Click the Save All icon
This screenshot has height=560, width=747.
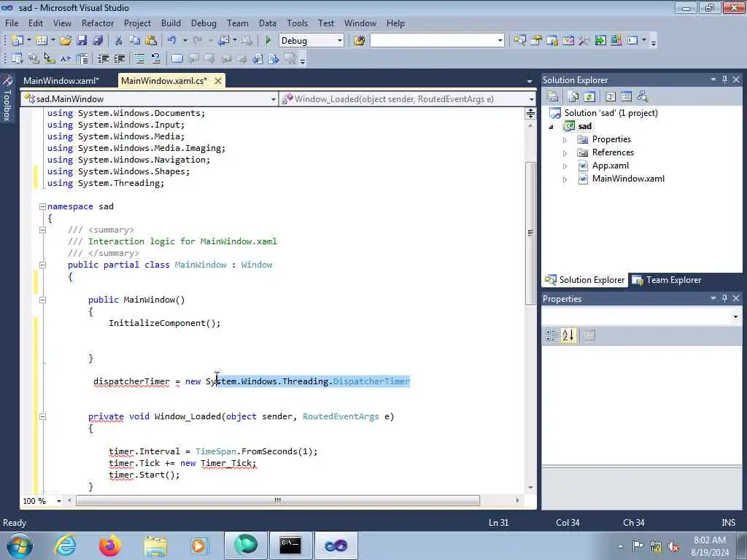[x=98, y=41]
